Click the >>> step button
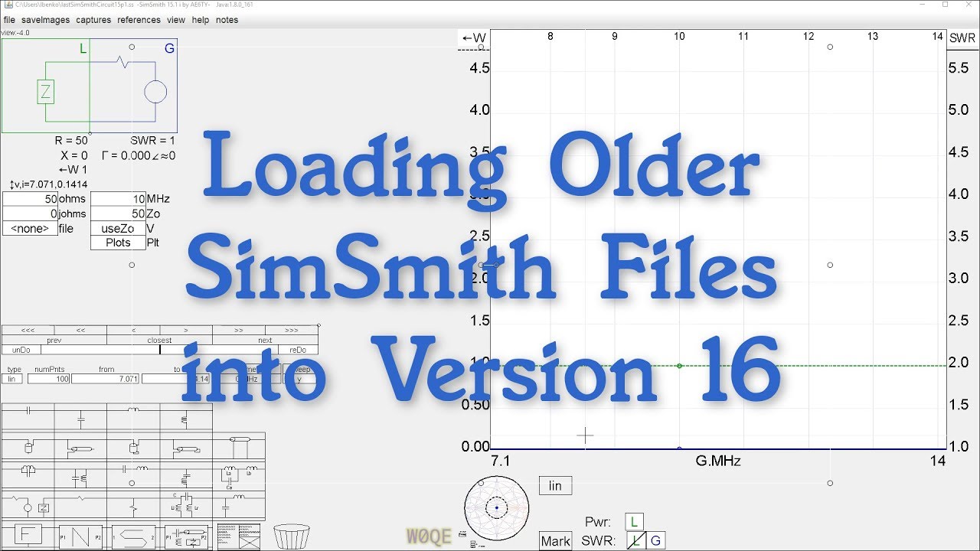The width and height of the screenshot is (980, 551). point(292,331)
